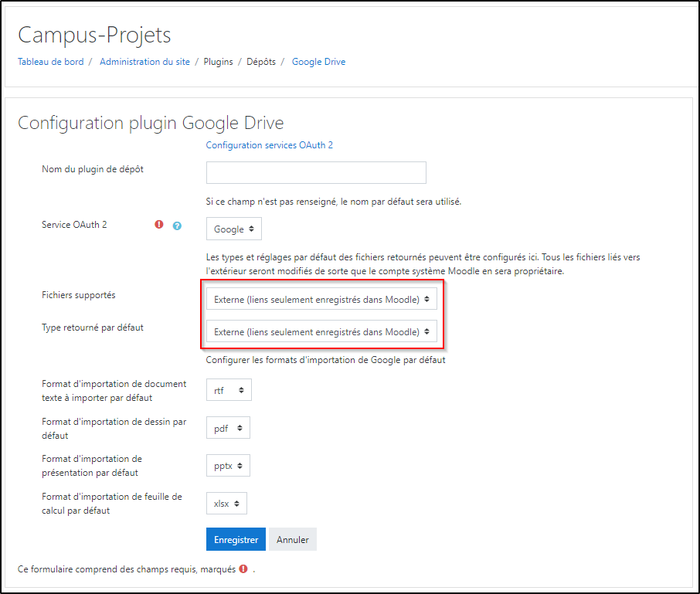Viewport: 700px width, 594px height.
Task: Click the red required icon in the footer note
Action: 243,569
